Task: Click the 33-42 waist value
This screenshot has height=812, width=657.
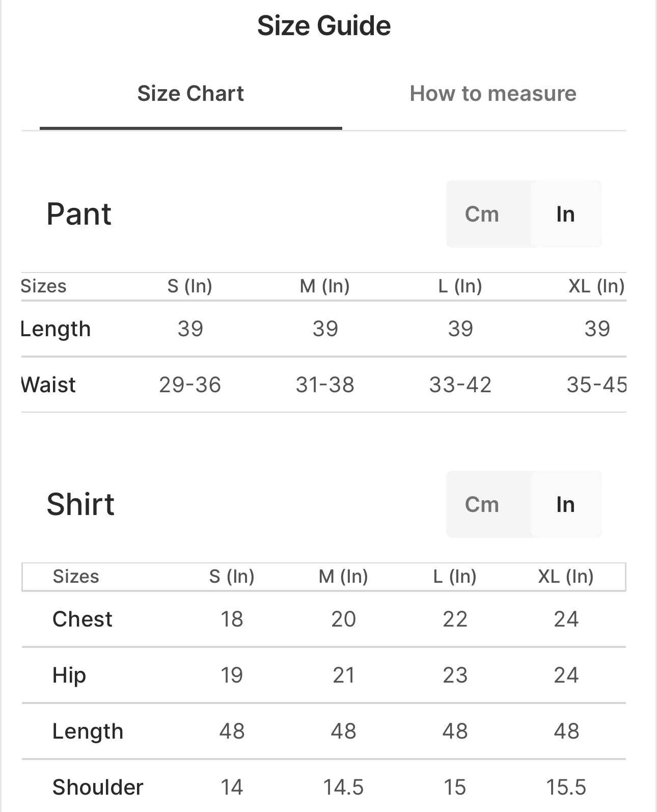Action: tap(460, 385)
